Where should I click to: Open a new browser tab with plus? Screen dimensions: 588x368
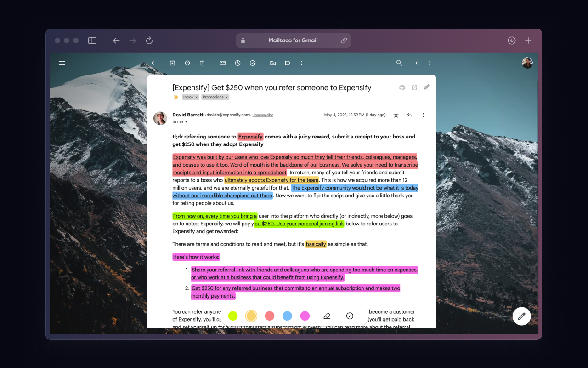pyautogui.click(x=528, y=40)
